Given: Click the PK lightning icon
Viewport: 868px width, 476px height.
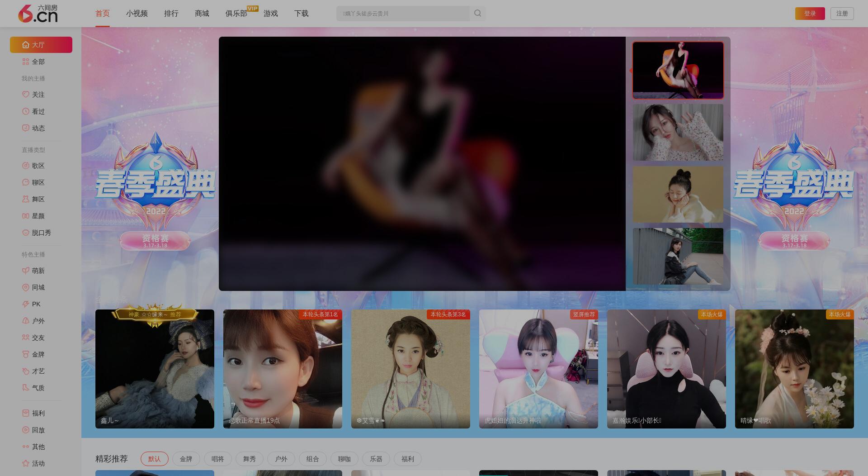Looking at the screenshot, I should click(26, 304).
